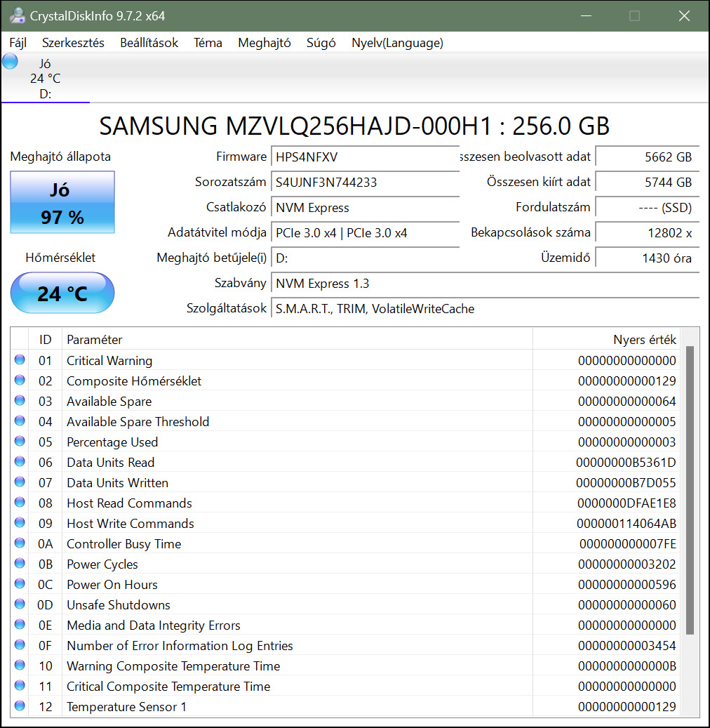Click the status orb of Available Spare row
710x728 pixels.
pyautogui.click(x=20, y=401)
